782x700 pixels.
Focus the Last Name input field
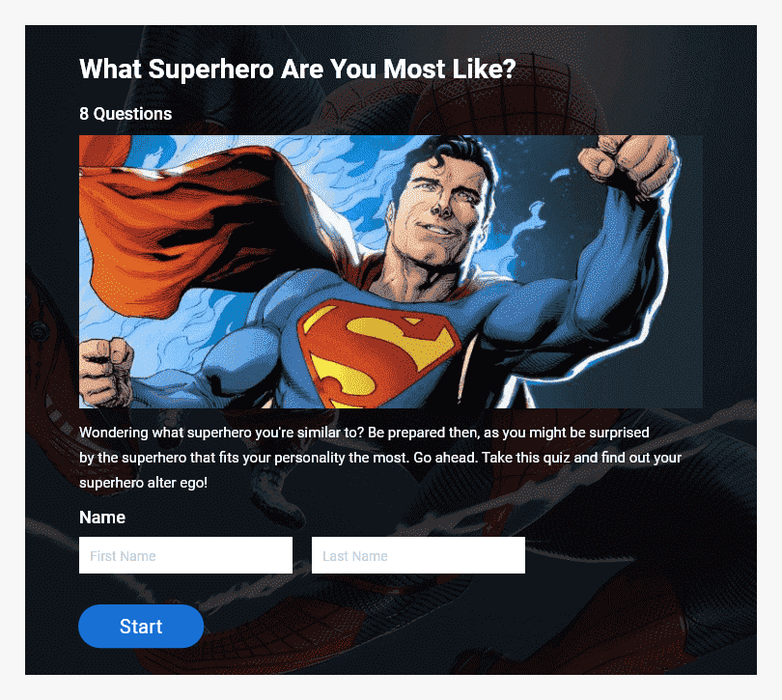point(418,555)
